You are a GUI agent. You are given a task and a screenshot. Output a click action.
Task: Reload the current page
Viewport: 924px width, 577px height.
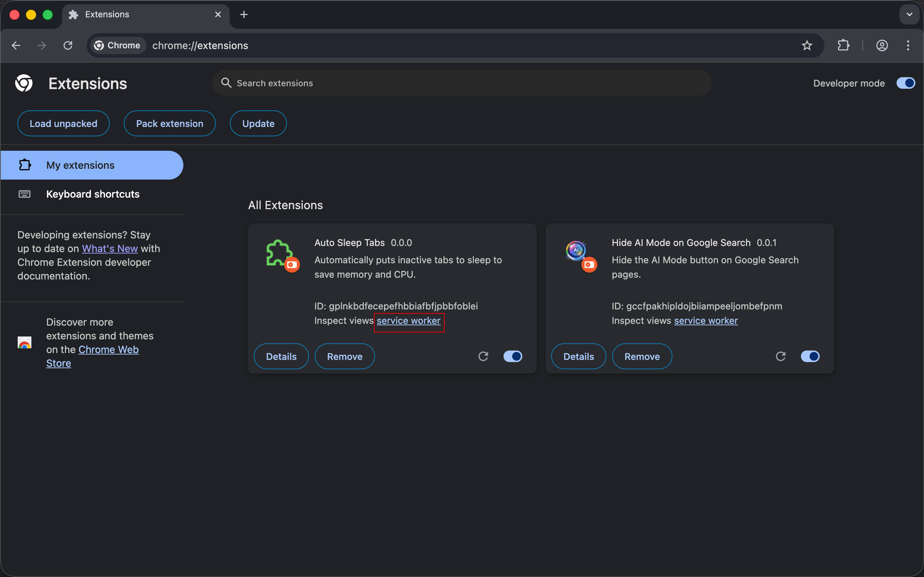(x=67, y=45)
